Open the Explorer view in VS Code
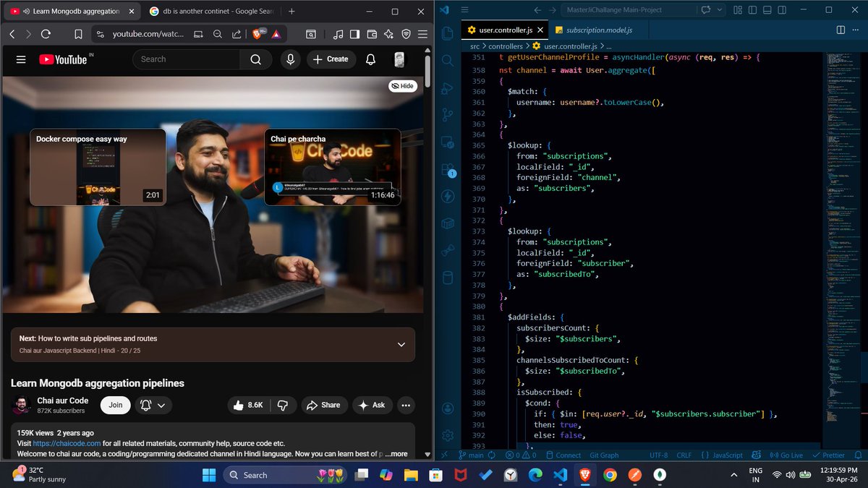The width and height of the screenshot is (868, 488). (447, 33)
